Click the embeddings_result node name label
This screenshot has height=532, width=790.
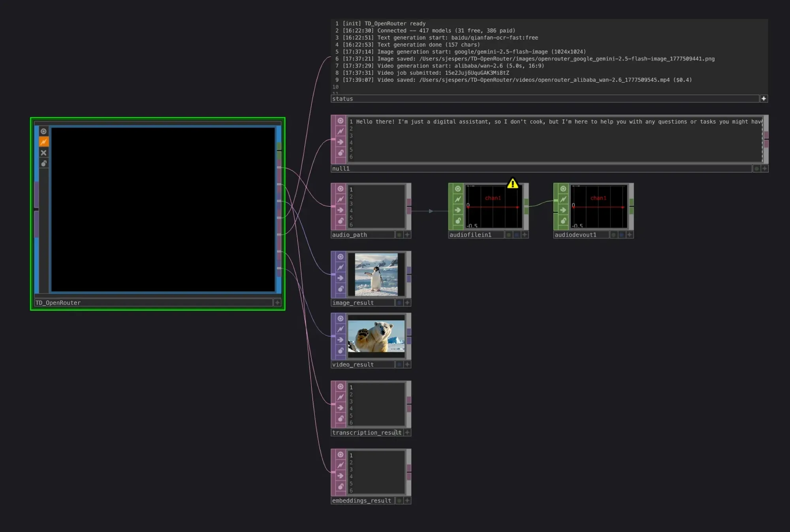pos(362,500)
